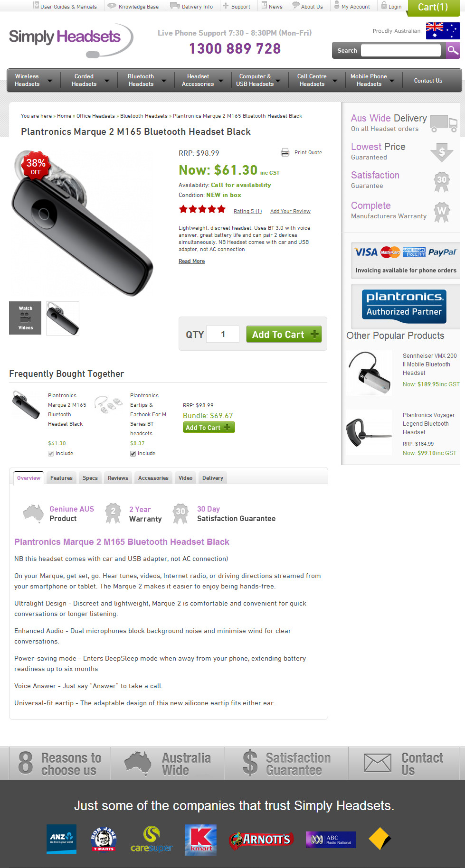Switch to the Specs tab
The width and height of the screenshot is (465, 868).
(x=90, y=478)
